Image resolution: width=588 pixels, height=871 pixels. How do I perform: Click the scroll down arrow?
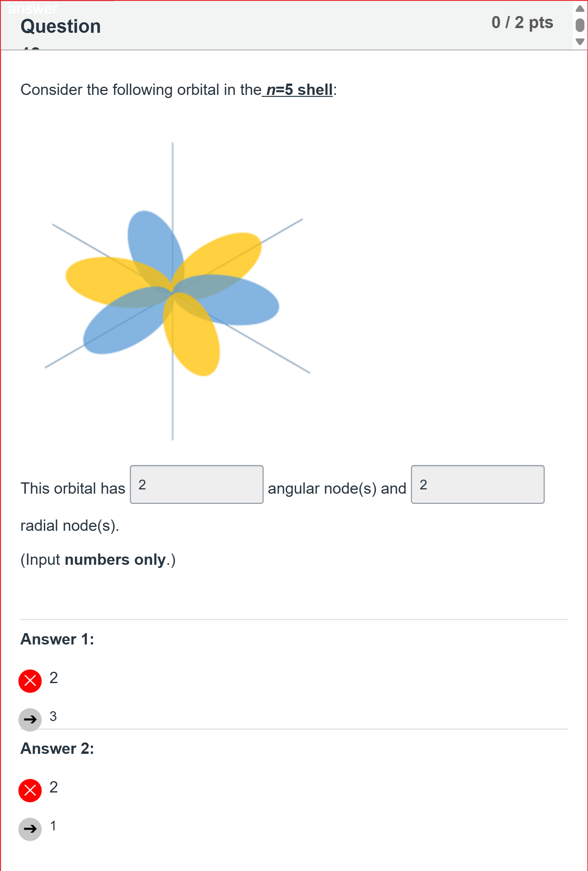click(x=580, y=41)
